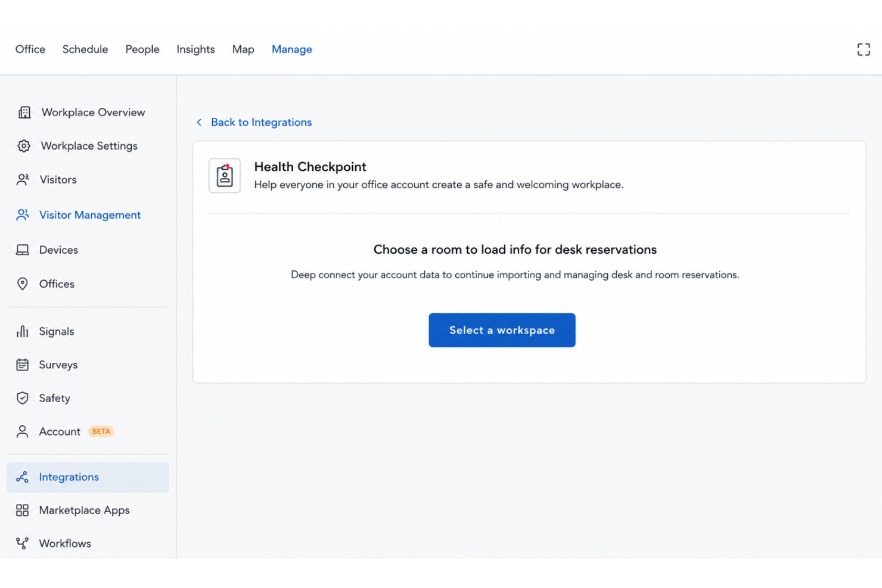Click the Workflows branch icon
Screen dimensions: 882x588
pyautogui.click(x=23, y=543)
